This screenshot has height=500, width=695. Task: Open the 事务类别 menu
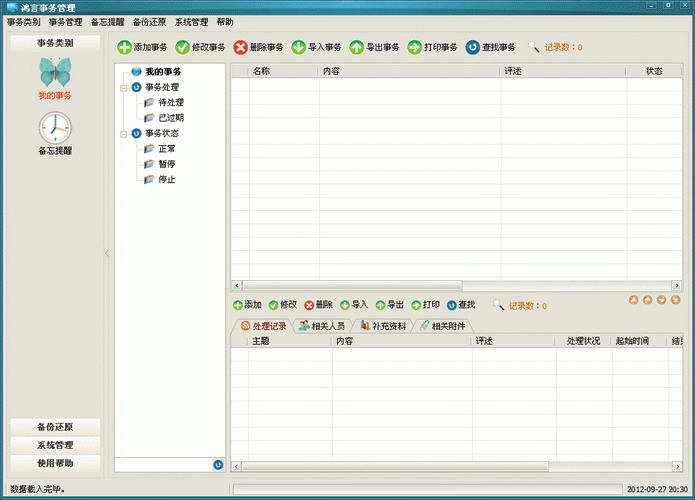pos(23,22)
